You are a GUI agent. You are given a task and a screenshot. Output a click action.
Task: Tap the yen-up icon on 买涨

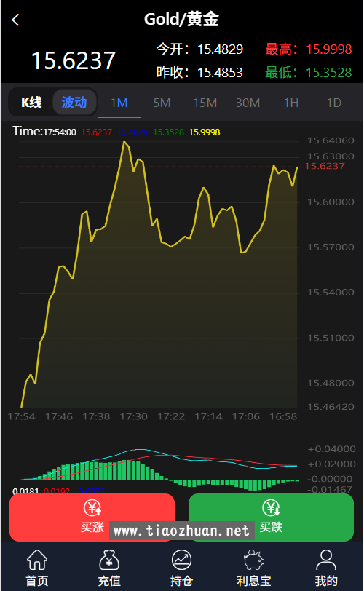tap(92, 507)
